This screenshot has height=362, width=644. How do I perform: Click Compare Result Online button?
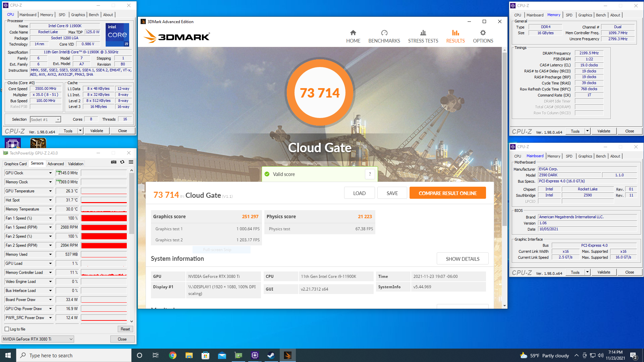click(447, 193)
